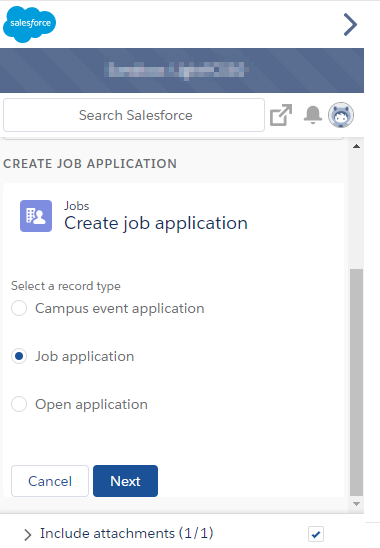Collapse the panel with the right chevron arrow
The width and height of the screenshot is (380, 548).
350,24
